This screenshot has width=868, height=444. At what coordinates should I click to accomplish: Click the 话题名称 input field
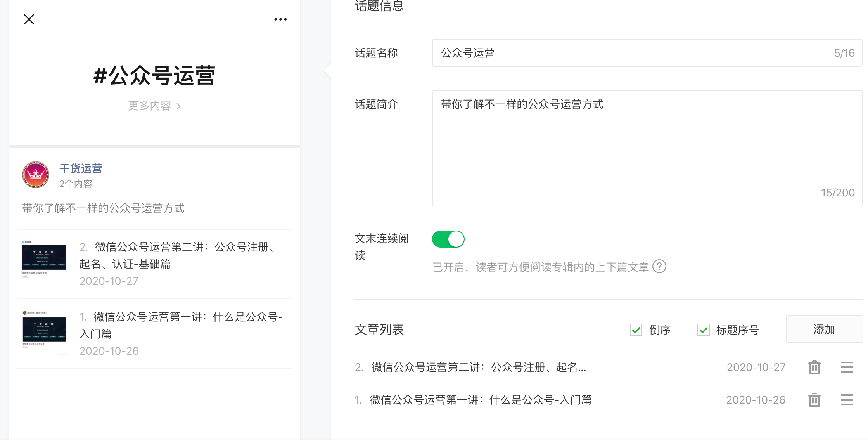[x=632, y=53]
